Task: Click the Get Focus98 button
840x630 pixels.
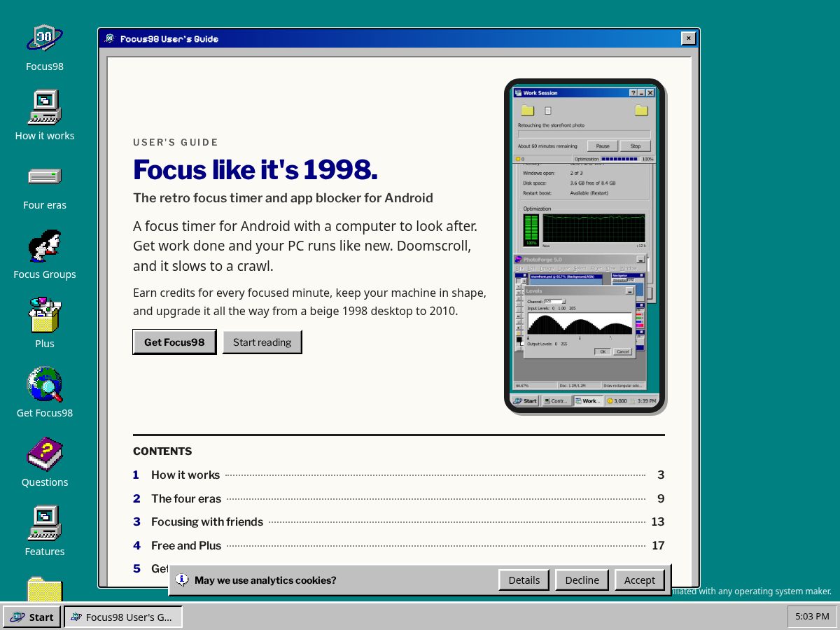Action: click(174, 342)
